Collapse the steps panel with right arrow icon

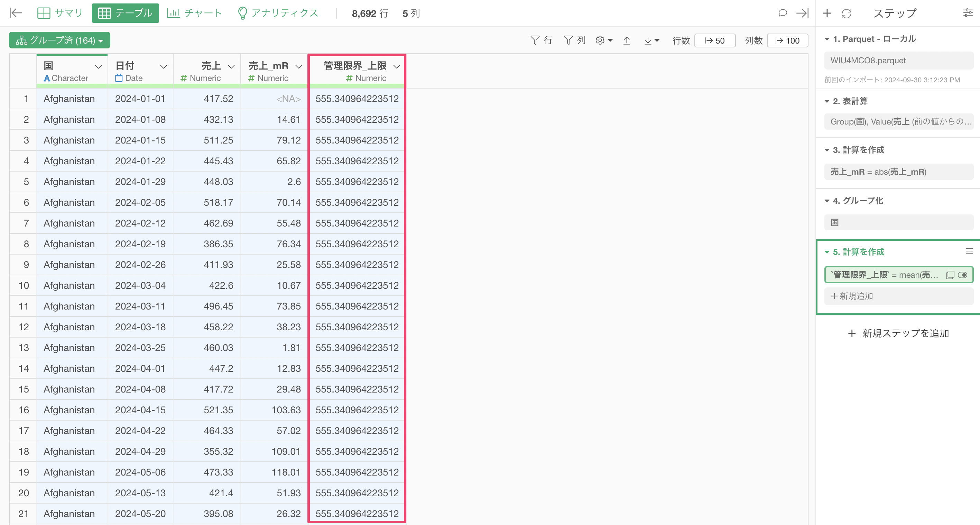coord(802,13)
